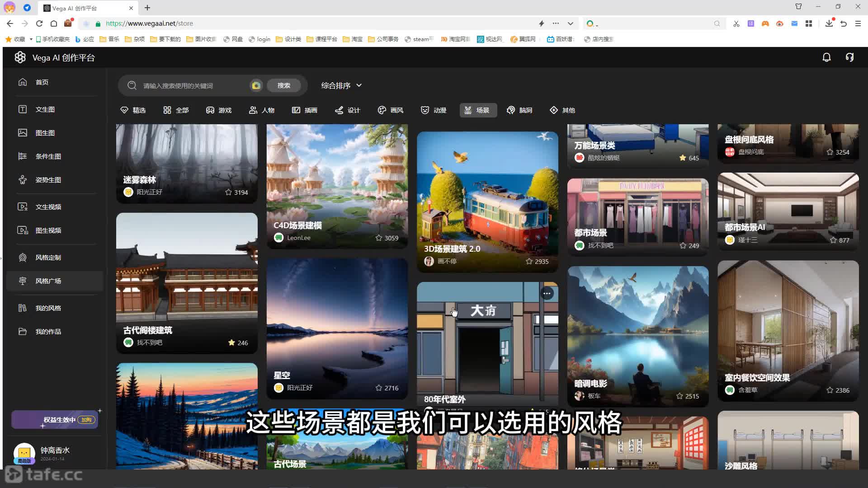Close the Vega AI 创作平台 tab

131,8
